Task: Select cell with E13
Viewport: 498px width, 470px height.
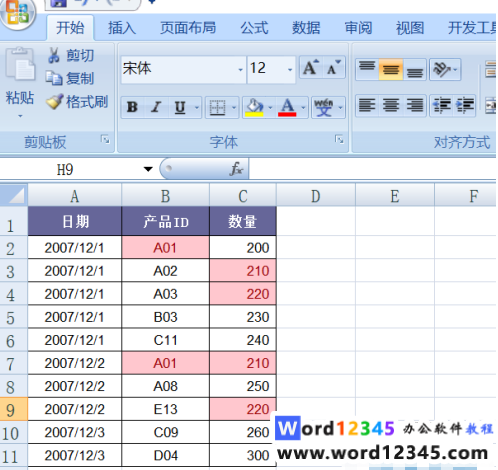Action: pyautogui.click(x=165, y=409)
